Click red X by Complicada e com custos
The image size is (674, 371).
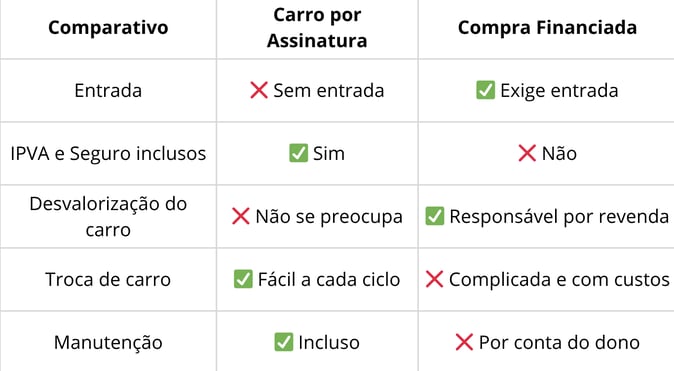pos(434,279)
